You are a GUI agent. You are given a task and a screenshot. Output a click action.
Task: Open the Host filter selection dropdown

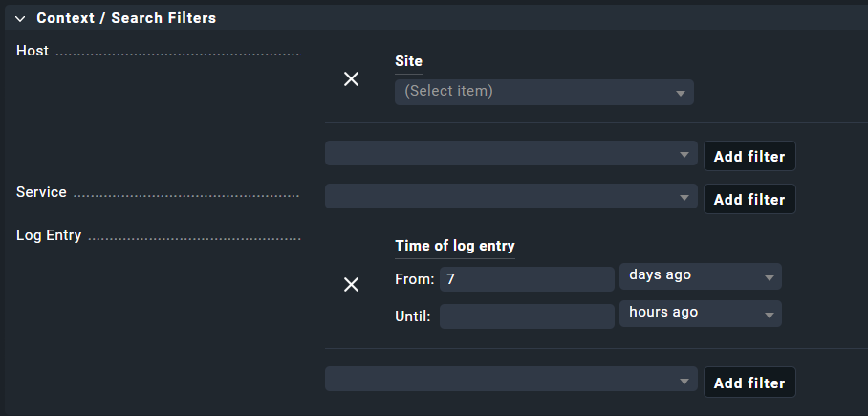coord(510,154)
